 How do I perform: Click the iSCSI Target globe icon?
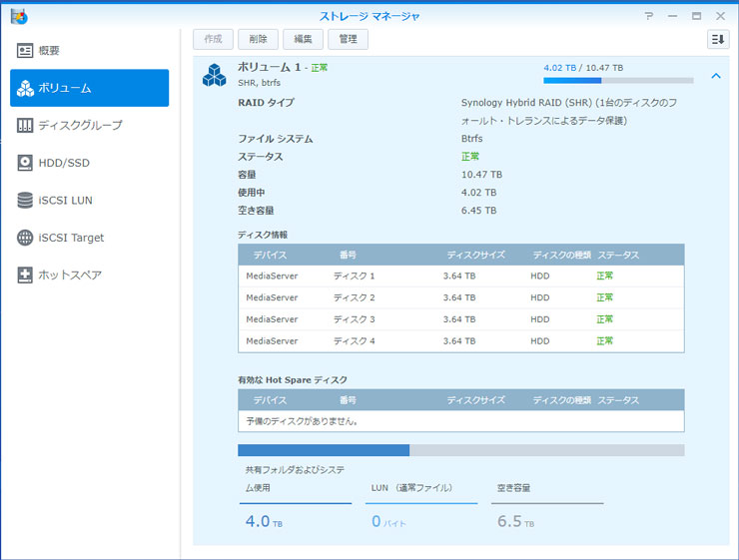(25, 238)
